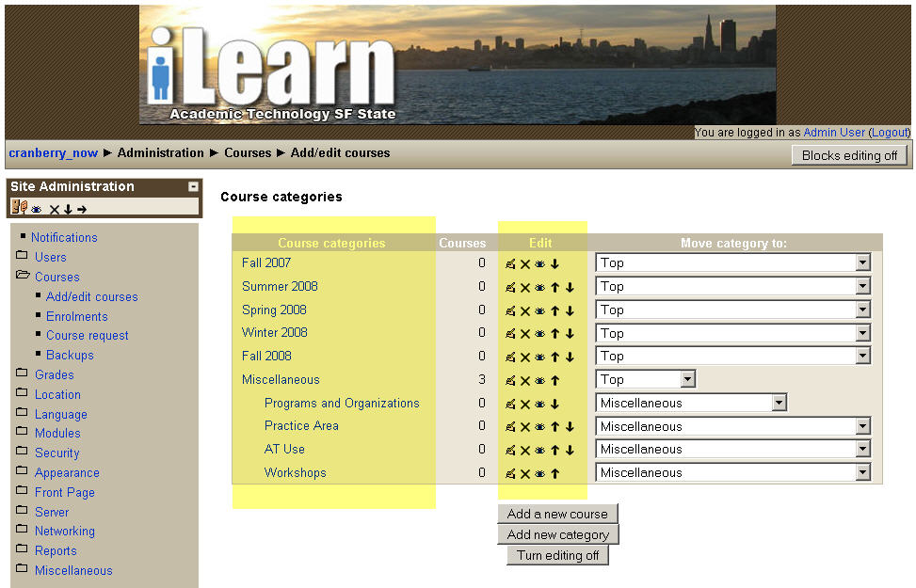The height and width of the screenshot is (588, 916).
Task: Click Add new category button
Action: (558, 534)
